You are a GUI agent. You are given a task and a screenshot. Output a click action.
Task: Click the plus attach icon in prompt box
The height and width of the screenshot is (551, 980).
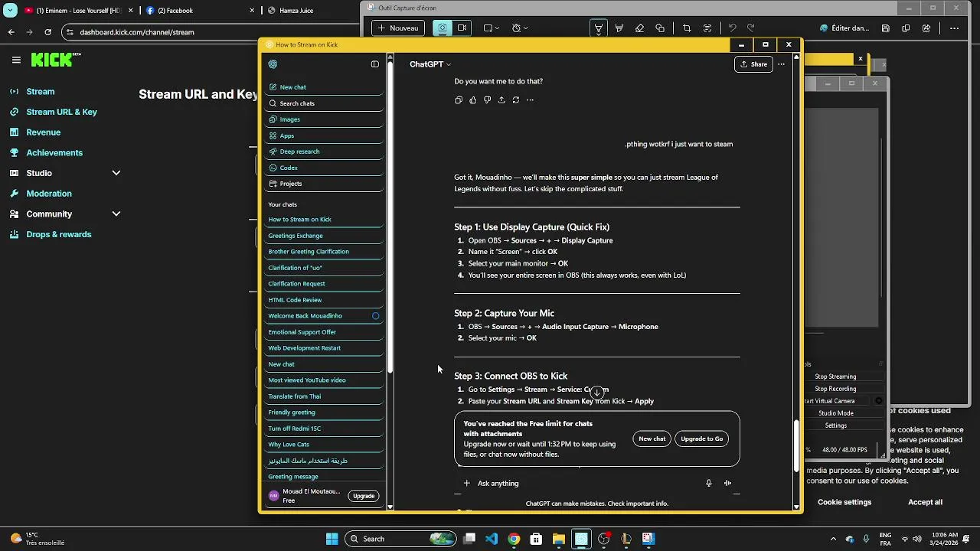click(x=467, y=484)
